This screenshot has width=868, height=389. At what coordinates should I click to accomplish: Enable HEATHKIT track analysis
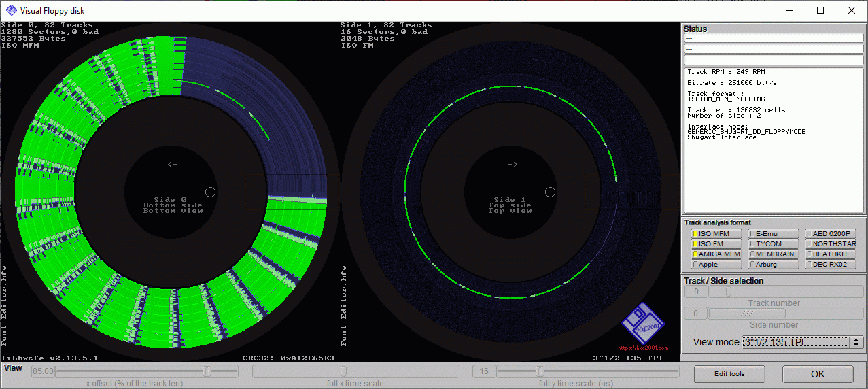point(831,254)
